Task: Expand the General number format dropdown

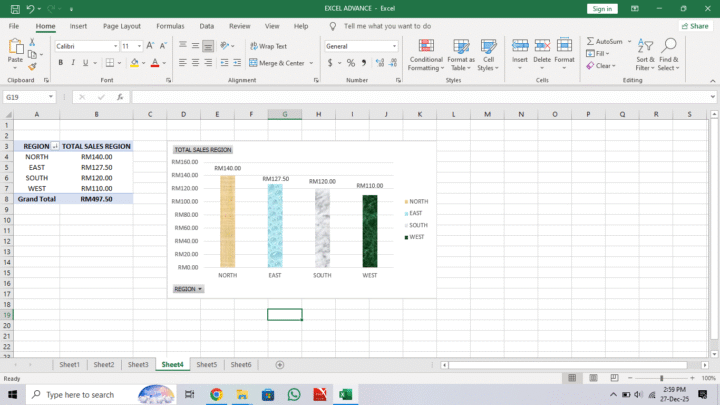Action: pos(394,46)
